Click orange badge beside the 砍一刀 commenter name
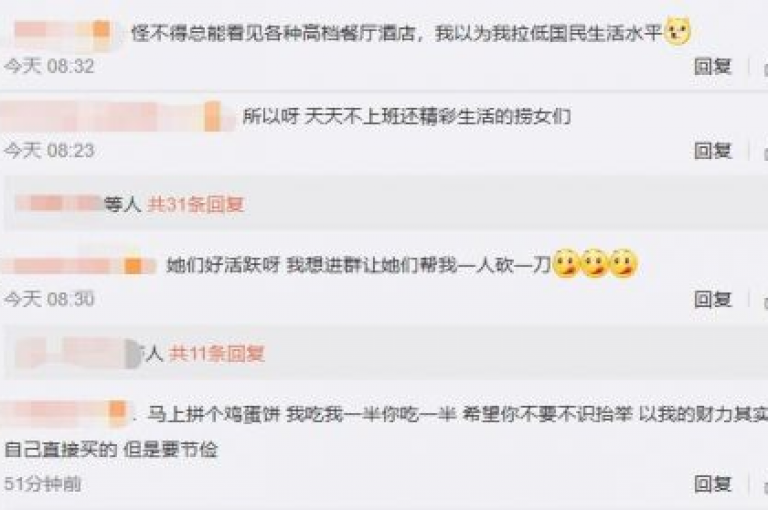 click(132, 266)
